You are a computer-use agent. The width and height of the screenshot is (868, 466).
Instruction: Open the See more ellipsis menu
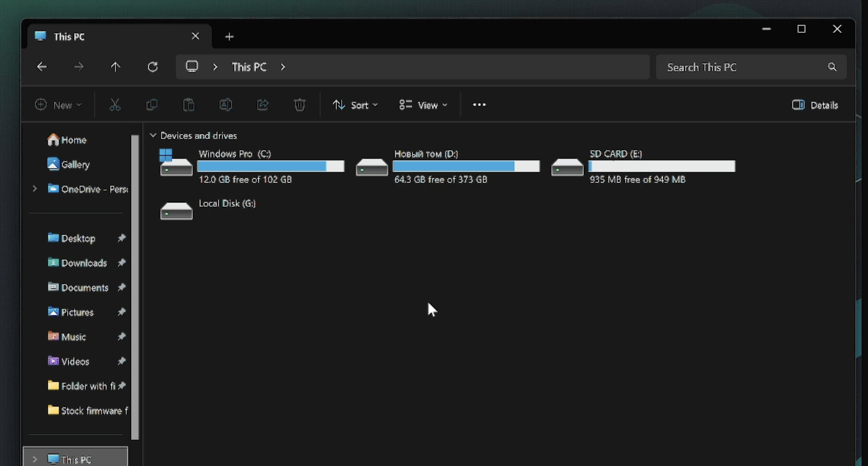tap(479, 105)
